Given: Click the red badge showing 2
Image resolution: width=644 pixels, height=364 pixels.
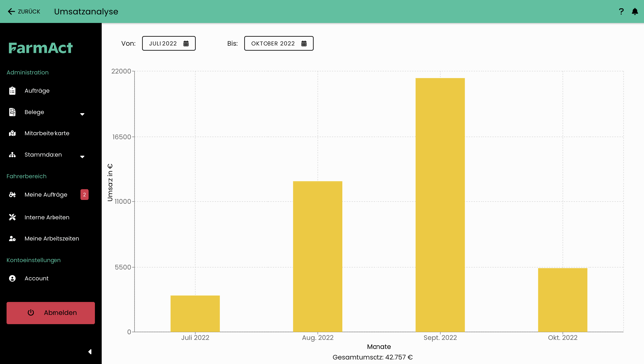Looking at the screenshot, I should [84, 195].
